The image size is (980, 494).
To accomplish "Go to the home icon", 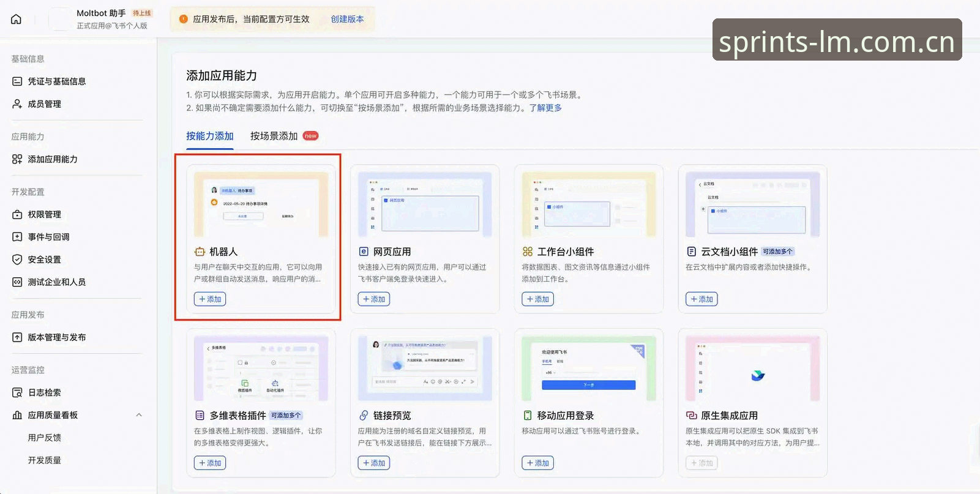I will (x=17, y=19).
